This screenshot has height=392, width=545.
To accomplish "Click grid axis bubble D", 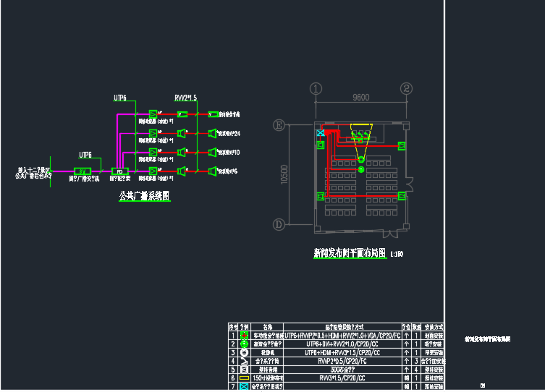I will (x=279, y=224).
